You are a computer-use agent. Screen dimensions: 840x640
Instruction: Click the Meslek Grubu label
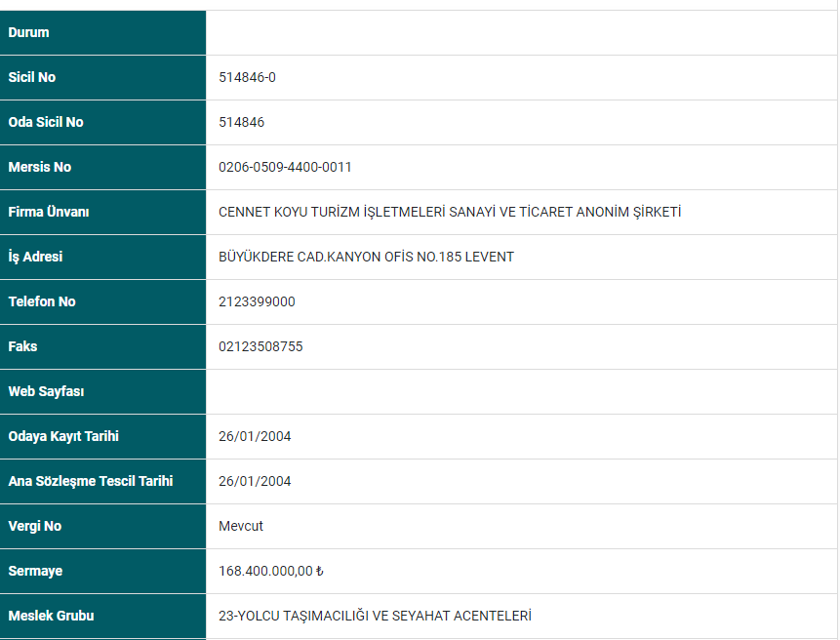(51, 616)
